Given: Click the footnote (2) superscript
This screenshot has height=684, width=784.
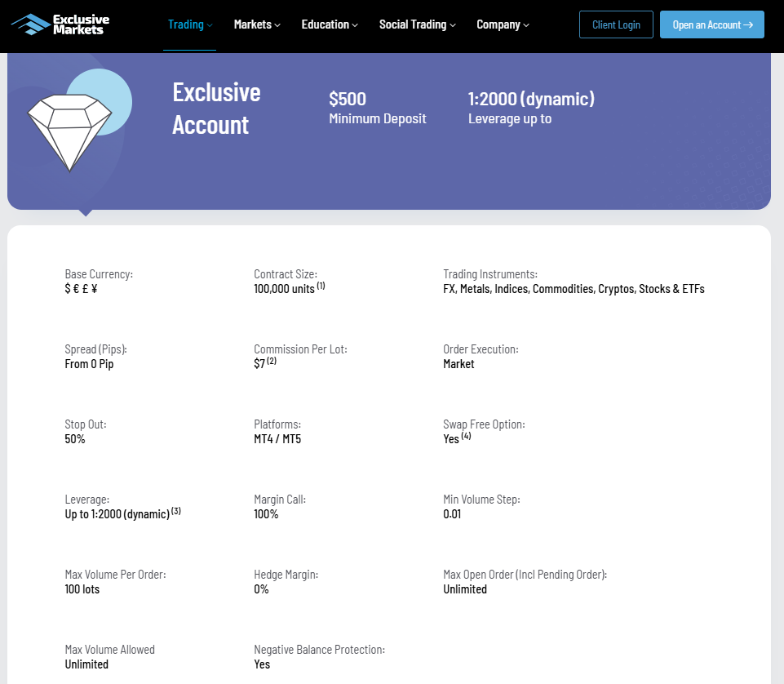Looking at the screenshot, I should click(x=272, y=361).
